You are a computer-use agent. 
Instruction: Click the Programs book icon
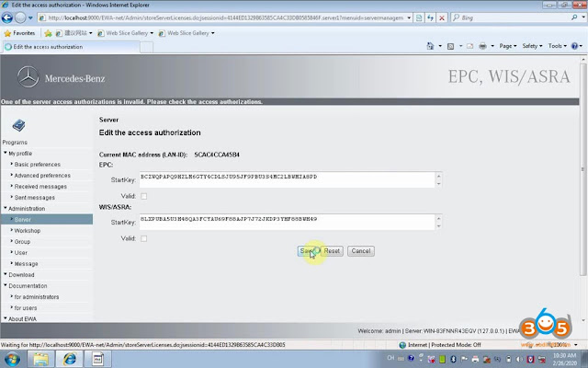coord(18,125)
